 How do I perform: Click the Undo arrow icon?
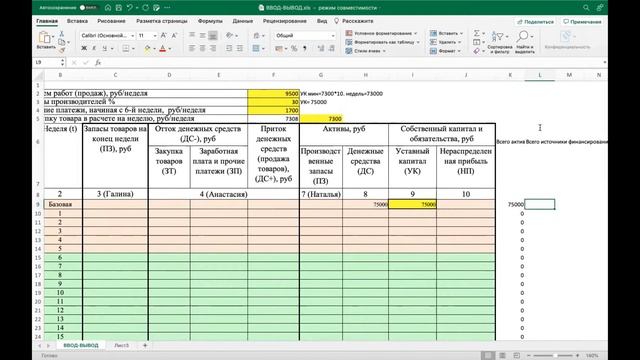[129, 7]
